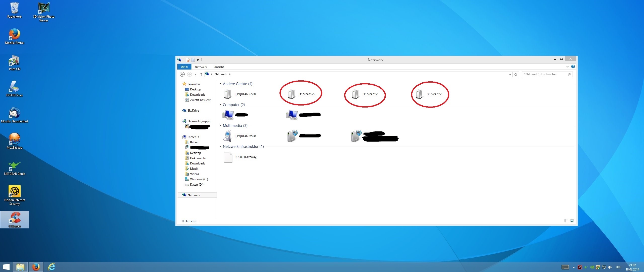Screen dimensions: 644x272
Task: Click the Up one level arrow
Action: pos(201,74)
